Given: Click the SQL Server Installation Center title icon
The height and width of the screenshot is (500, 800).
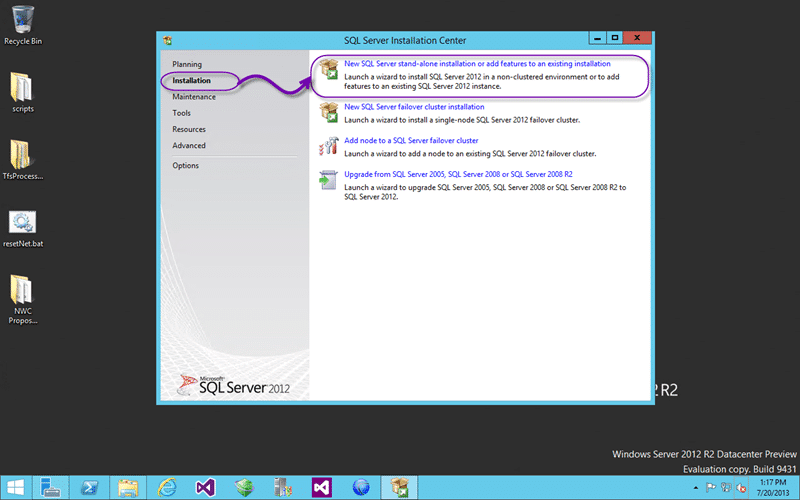Looking at the screenshot, I should [x=167, y=40].
